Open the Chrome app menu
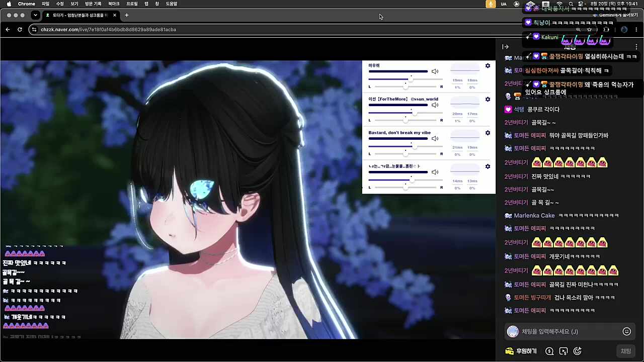The height and width of the screenshot is (362, 644). (27, 4)
